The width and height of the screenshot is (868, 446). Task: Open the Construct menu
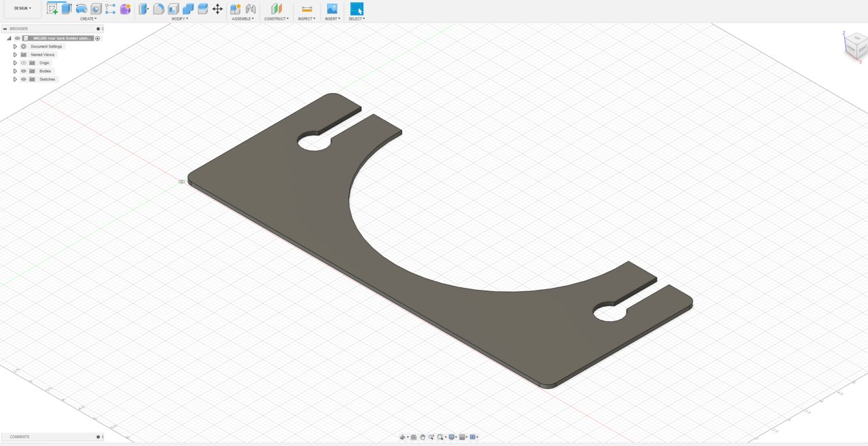click(276, 19)
